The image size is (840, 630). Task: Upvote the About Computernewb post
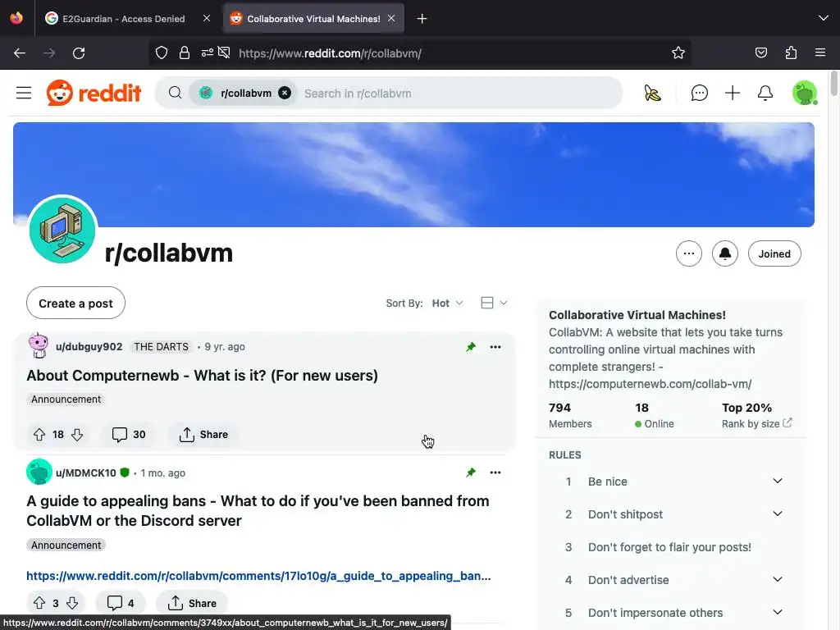(39, 435)
